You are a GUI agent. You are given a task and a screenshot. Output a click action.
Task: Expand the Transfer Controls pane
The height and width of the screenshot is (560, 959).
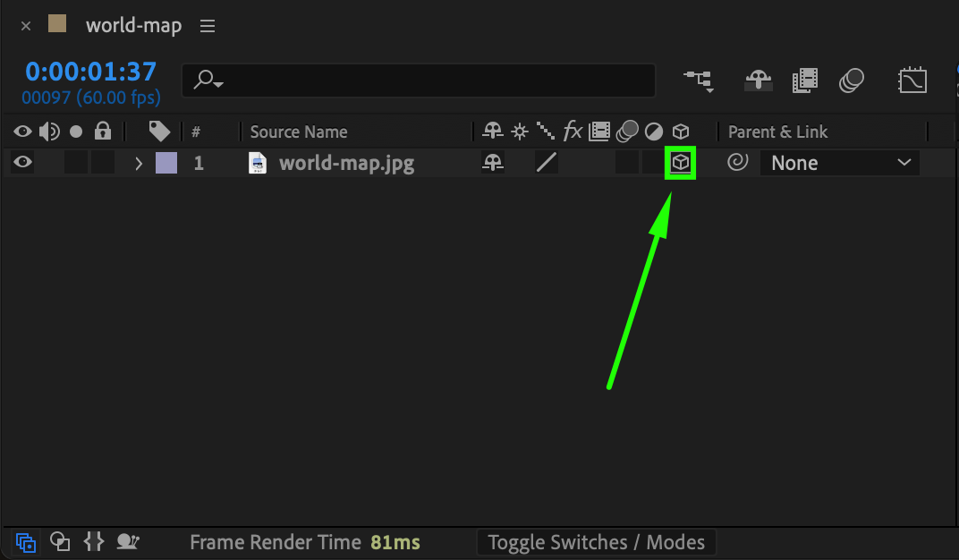60,542
